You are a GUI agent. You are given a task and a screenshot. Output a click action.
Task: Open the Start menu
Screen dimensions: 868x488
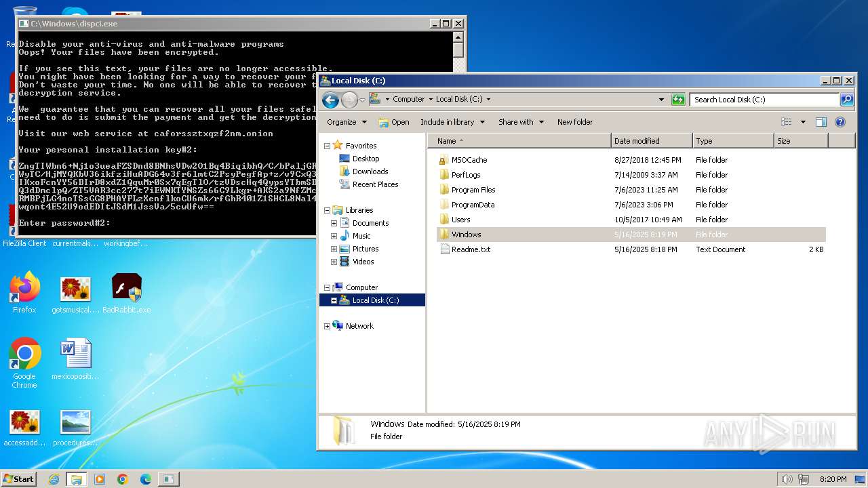click(19, 479)
